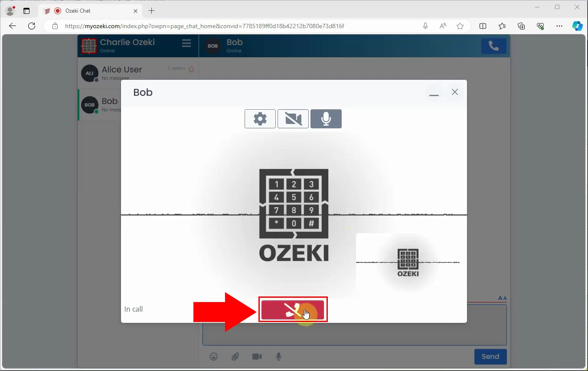The width and height of the screenshot is (588, 371).
Task: Select Alice User conversation
Action: pos(138,73)
